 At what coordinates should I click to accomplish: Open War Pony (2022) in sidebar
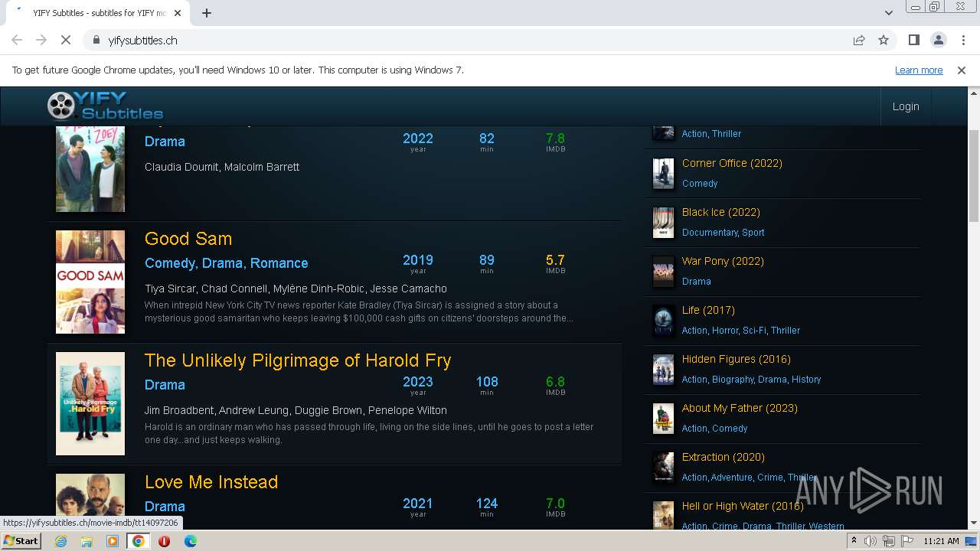(723, 261)
